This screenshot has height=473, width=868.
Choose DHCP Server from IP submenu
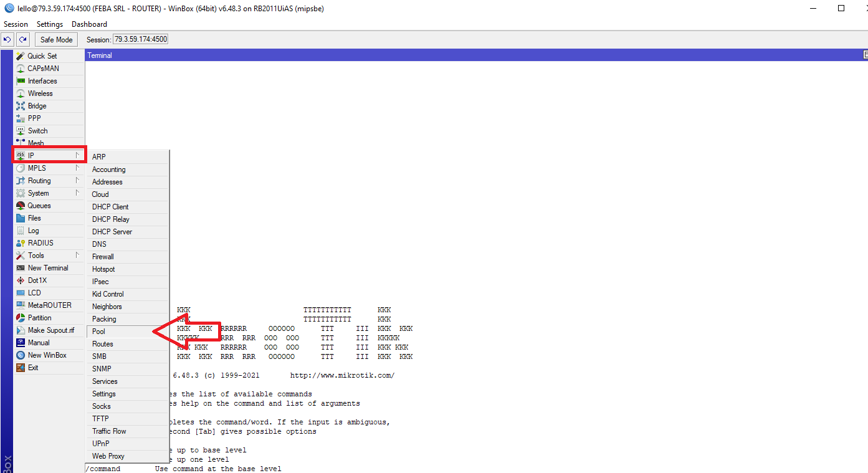[128, 232]
